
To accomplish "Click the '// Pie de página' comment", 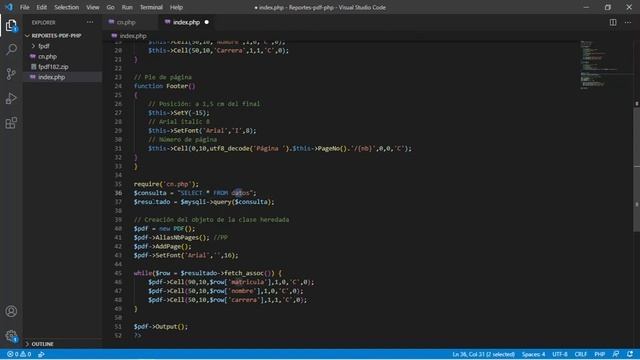I will click(163, 77).
